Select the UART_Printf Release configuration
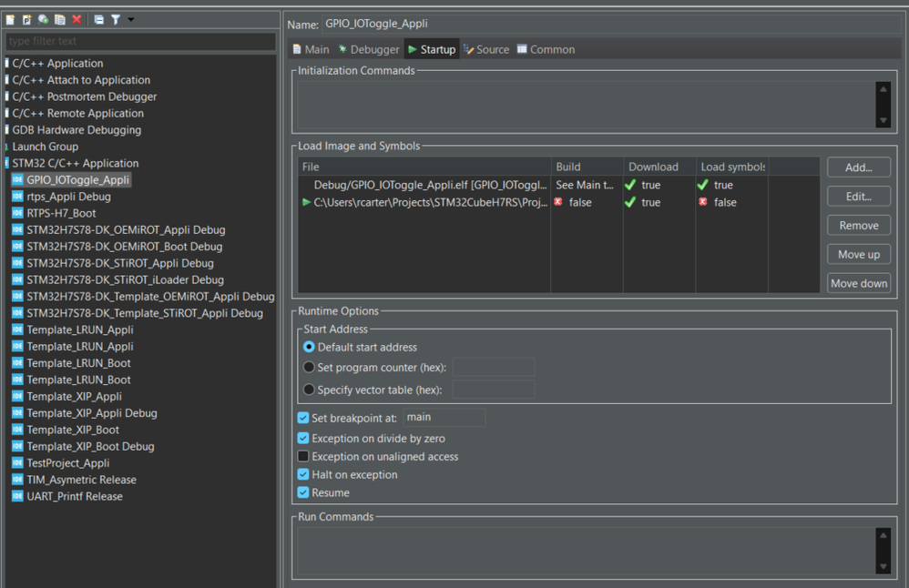Screen dimensions: 909x588 pyautogui.click(x=74, y=496)
